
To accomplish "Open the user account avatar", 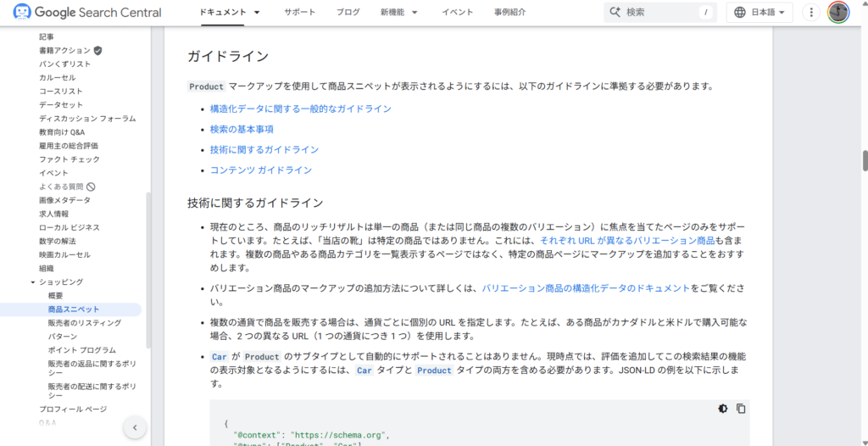I will [838, 12].
